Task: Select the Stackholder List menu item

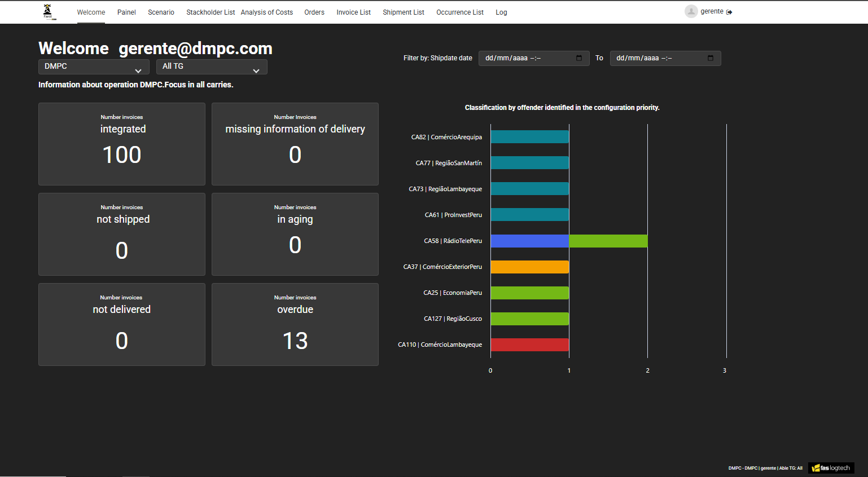Action: (211, 12)
